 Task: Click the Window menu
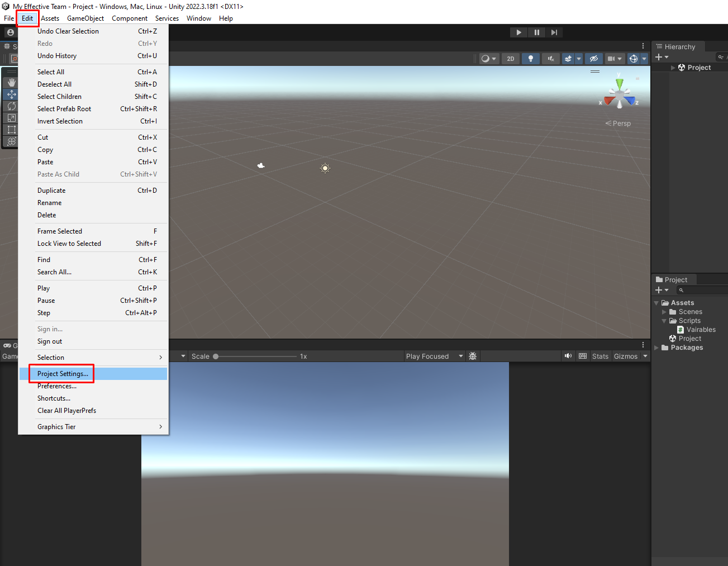click(x=198, y=18)
